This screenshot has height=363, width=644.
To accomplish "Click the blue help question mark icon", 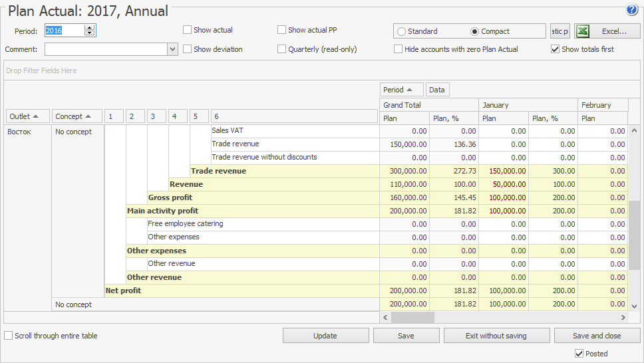I will point(632,10).
